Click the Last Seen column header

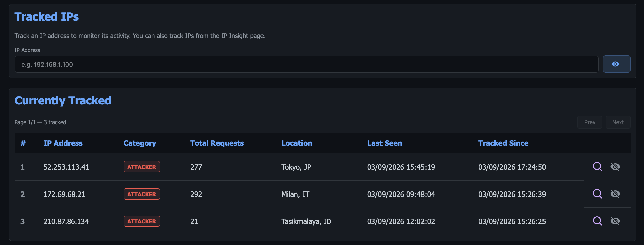[x=385, y=143]
